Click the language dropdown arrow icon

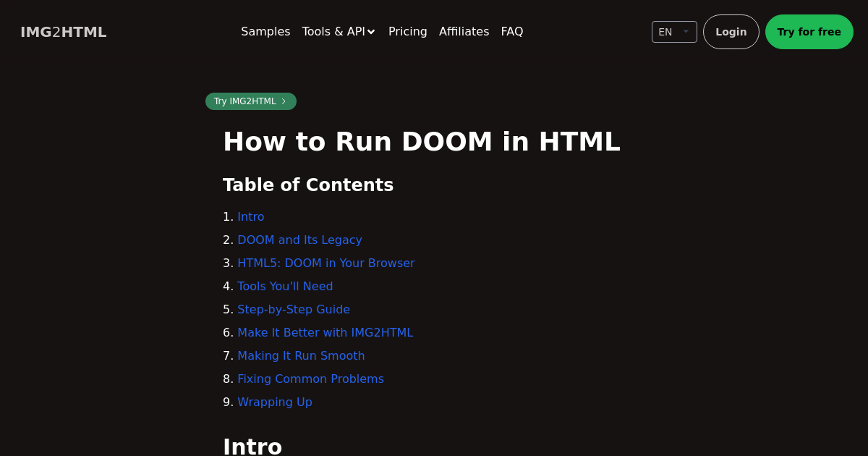[x=686, y=32]
